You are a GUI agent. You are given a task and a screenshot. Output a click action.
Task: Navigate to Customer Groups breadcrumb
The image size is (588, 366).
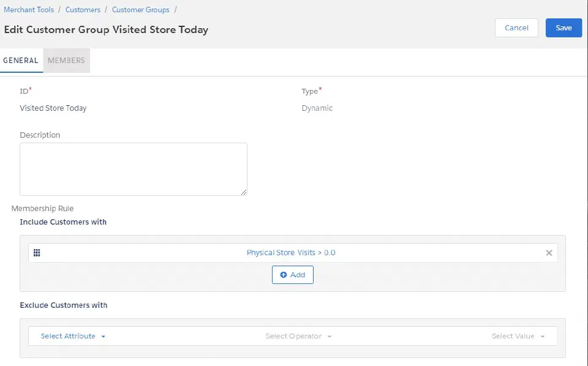[141, 10]
